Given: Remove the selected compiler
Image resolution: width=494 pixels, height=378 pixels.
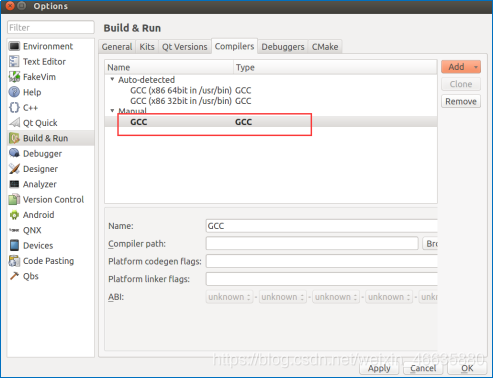Looking at the screenshot, I should point(461,101).
